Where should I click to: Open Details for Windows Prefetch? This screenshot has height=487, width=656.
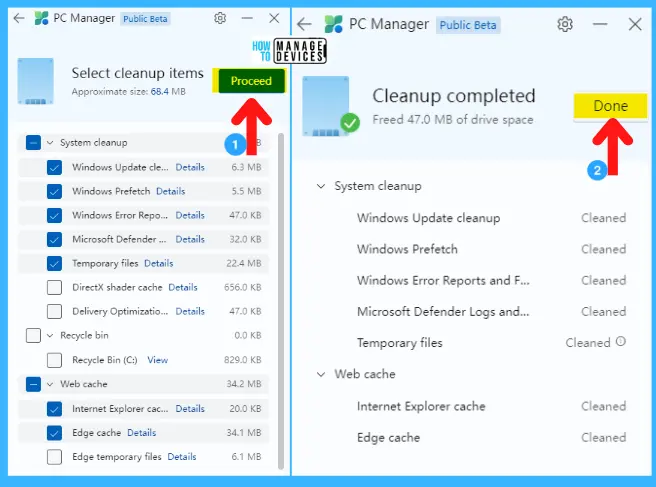click(x=171, y=191)
